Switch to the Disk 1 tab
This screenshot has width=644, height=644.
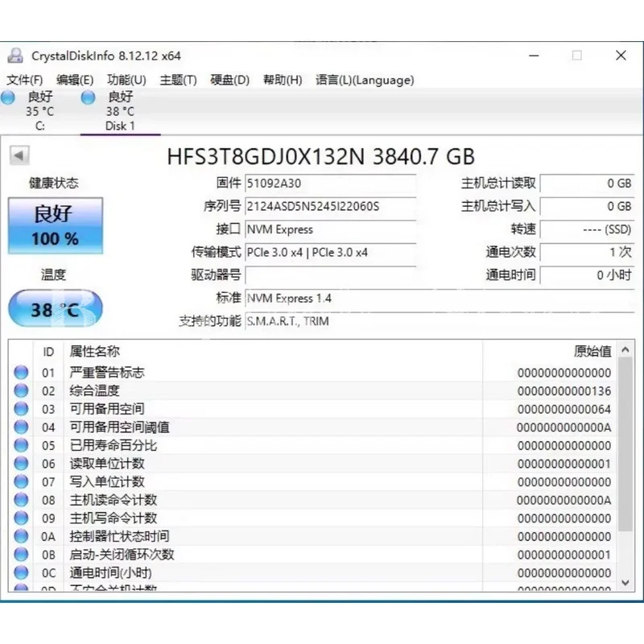(120, 112)
